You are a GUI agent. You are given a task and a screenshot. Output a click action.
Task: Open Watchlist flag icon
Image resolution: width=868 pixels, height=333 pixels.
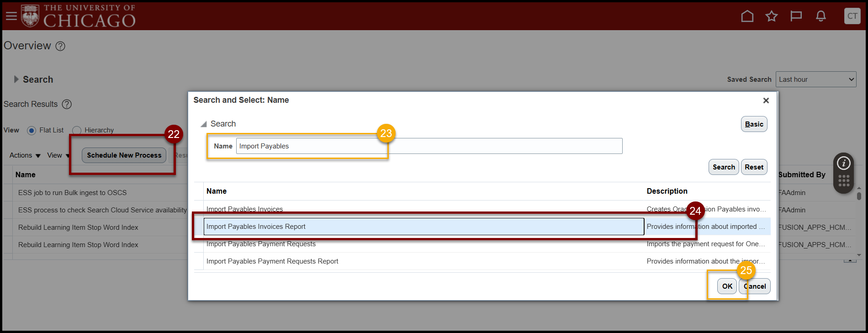pos(796,16)
